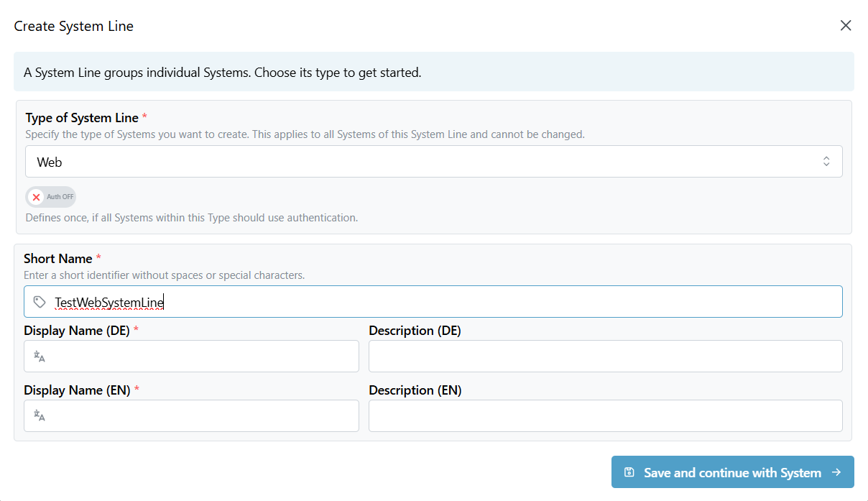Screen dimensions: 868x501
Task: Close the Create System Line dialog
Action: [846, 26]
